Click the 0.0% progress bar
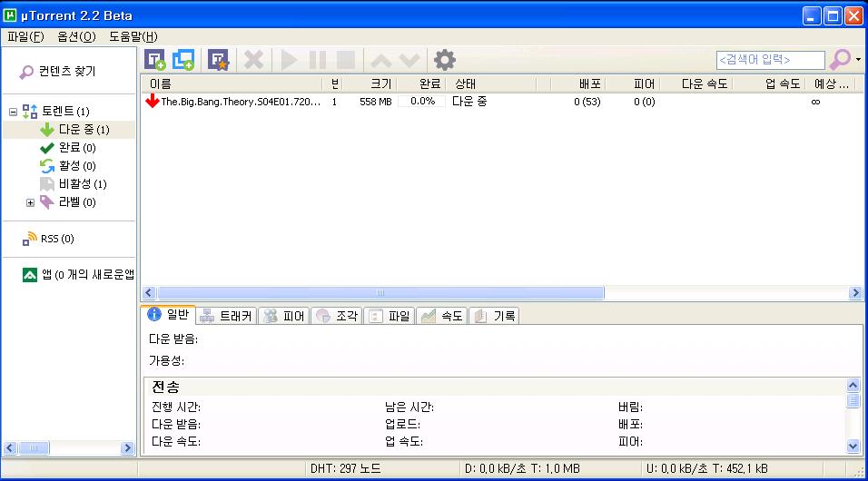The width and height of the screenshot is (868, 481). pos(422,102)
